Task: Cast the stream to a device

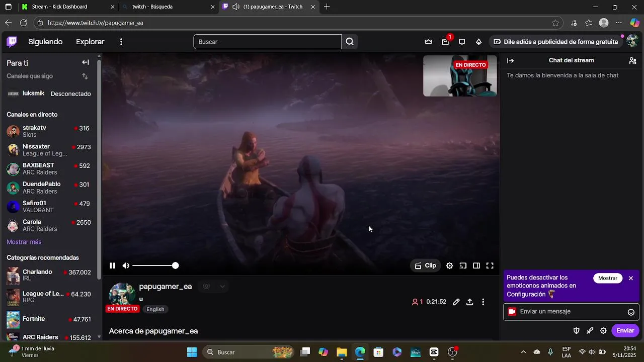Action: [463, 265]
